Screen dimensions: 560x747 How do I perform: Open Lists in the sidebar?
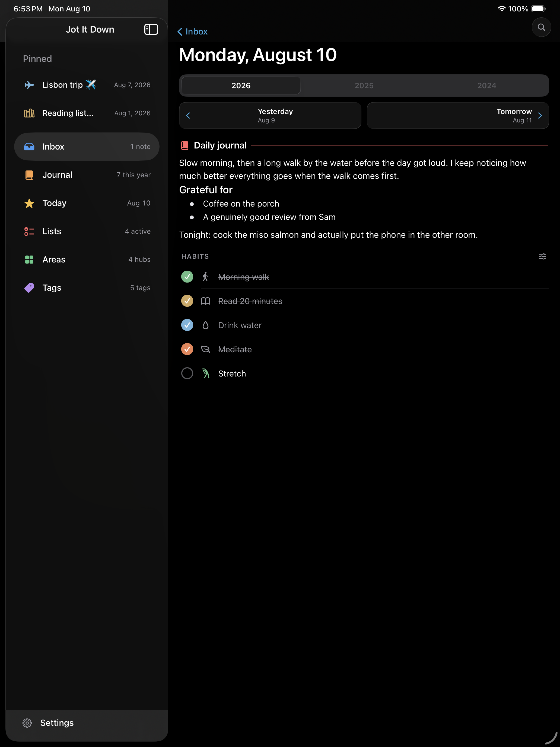(x=87, y=231)
